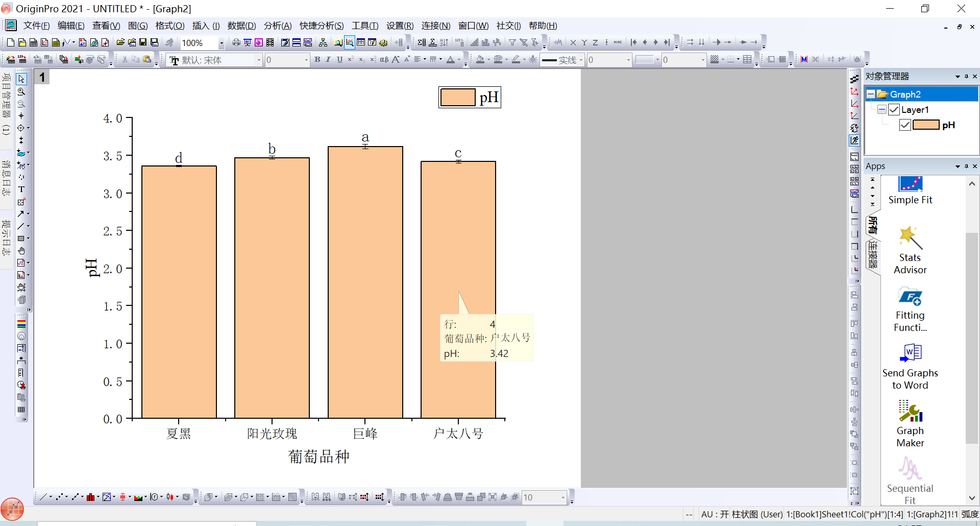Image resolution: width=980 pixels, height=526 pixels.
Task: Collapse the Graph2 tree node
Action: tap(871, 94)
